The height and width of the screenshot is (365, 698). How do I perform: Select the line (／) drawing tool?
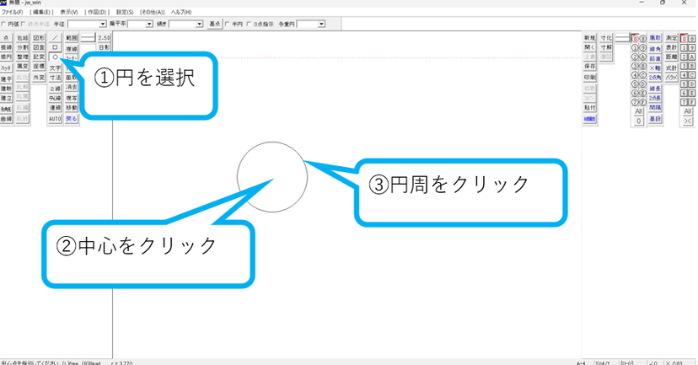click(x=55, y=38)
